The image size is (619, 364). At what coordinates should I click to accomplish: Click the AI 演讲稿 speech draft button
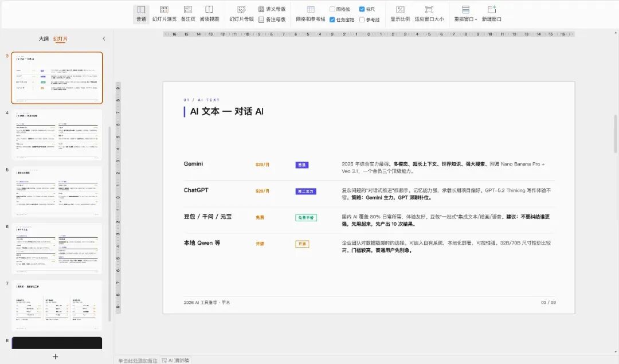tap(175, 361)
